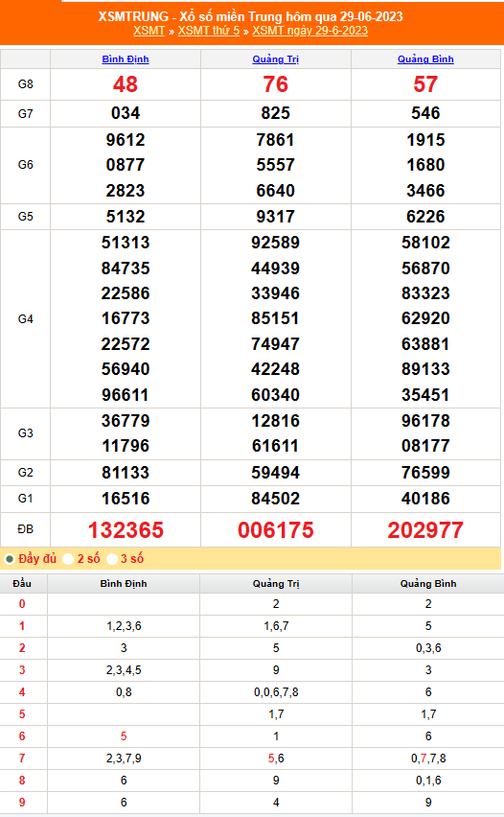This screenshot has width=504, height=817.
Task: Click Quảng Trị tails 1,6,7
Action: (276, 626)
